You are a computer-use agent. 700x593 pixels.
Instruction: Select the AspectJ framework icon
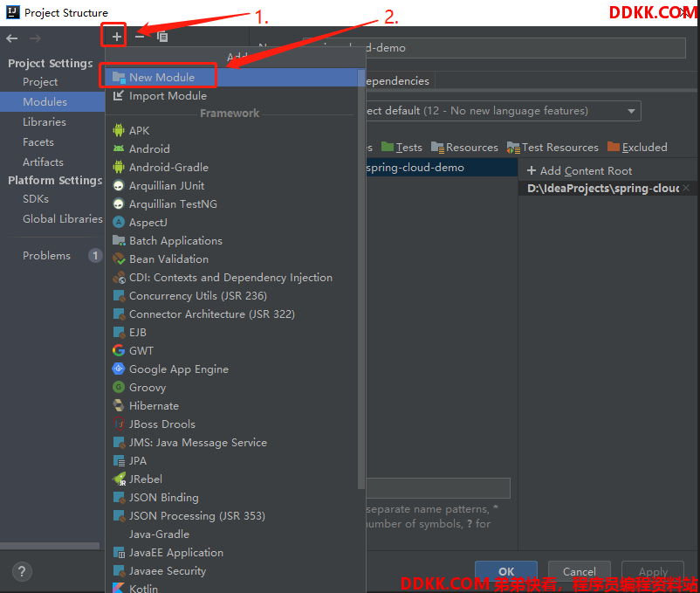point(119,222)
